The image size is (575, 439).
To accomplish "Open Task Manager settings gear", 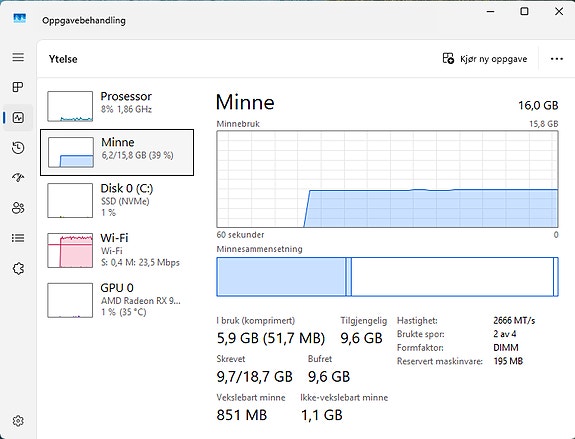I will [18, 421].
